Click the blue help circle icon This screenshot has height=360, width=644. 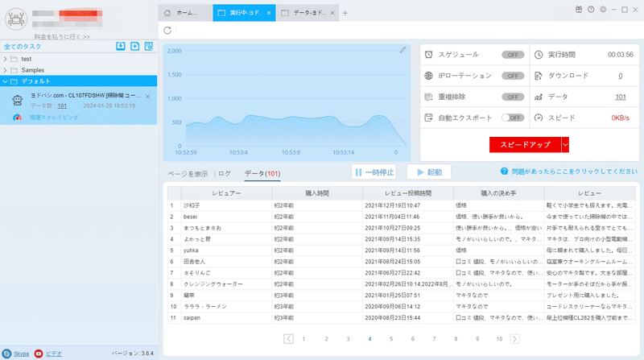pos(505,172)
